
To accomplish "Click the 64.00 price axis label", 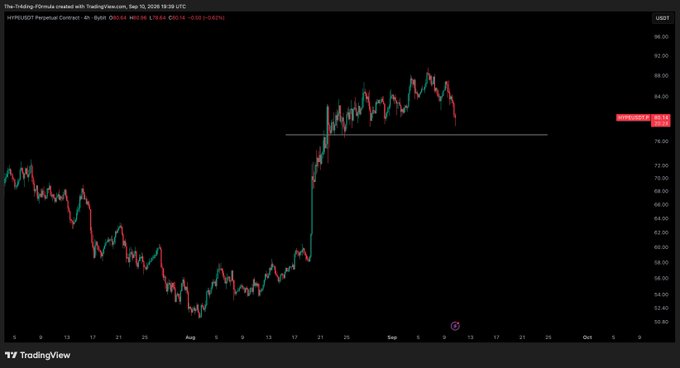I will tap(661, 218).
